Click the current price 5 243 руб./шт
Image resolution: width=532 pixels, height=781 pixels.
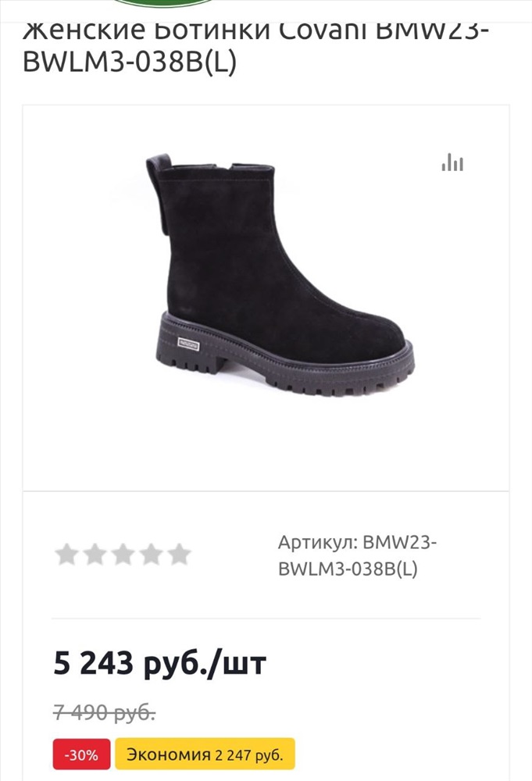coord(160,664)
